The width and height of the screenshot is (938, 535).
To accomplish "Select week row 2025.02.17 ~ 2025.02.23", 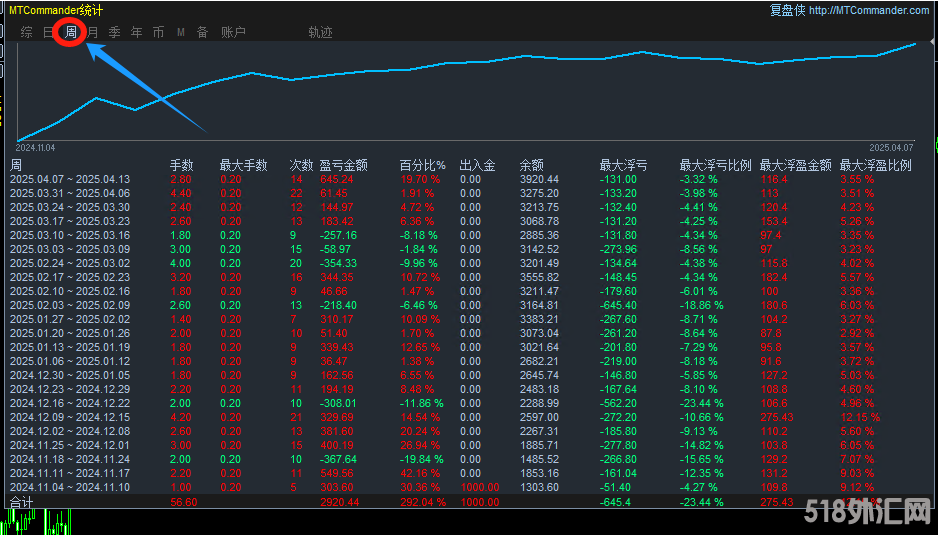I will (x=469, y=278).
